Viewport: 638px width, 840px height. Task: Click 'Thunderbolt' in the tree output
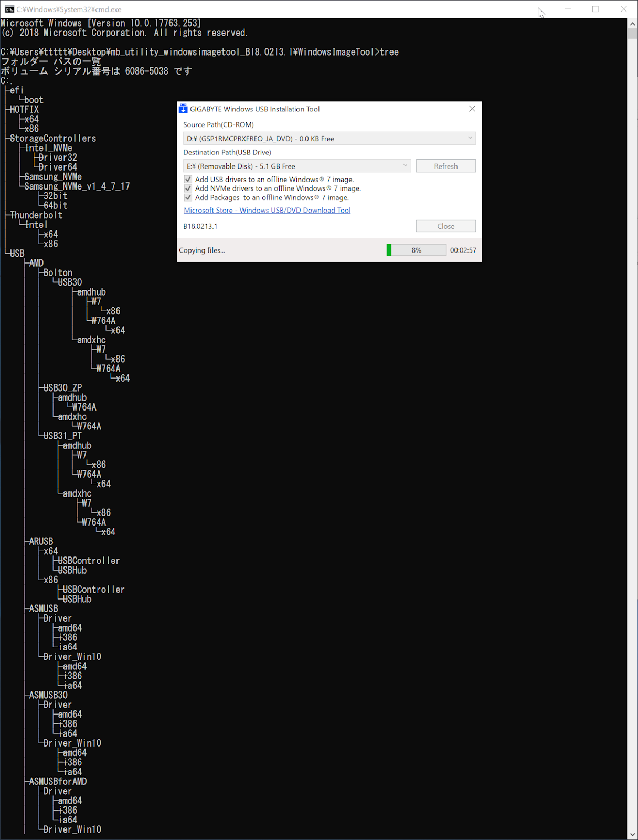[36, 215]
